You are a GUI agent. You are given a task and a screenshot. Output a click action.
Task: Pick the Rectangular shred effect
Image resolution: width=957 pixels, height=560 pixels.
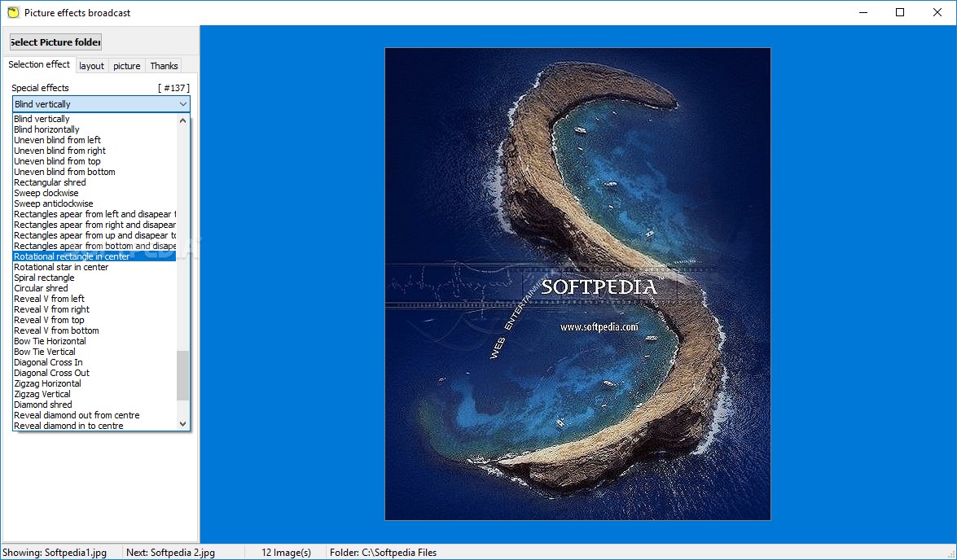(x=94, y=182)
